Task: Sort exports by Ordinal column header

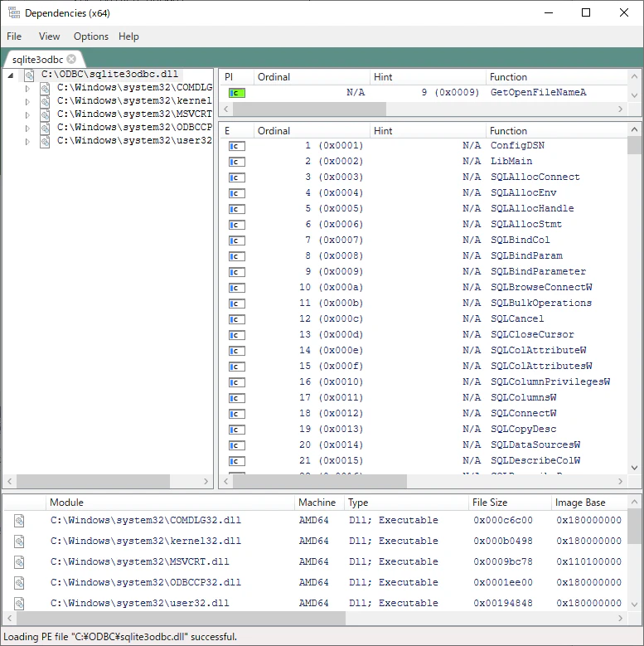Action: click(x=312, y=131)
